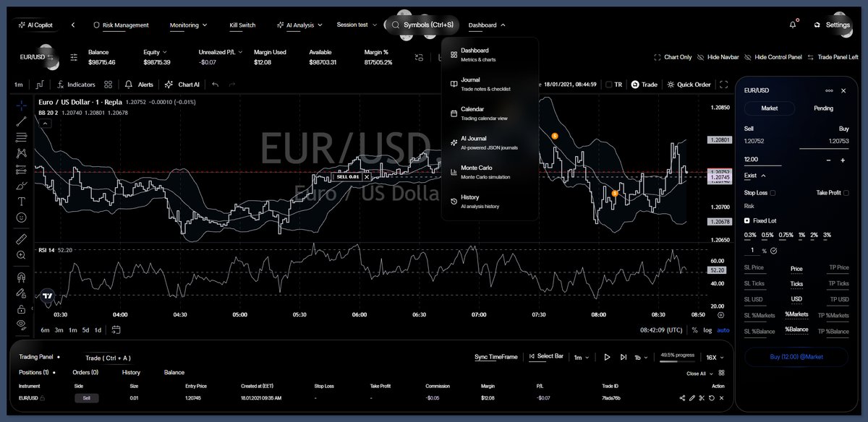Select the ruler measure tool
Viewport: 868px width, 422px height.
[22, 238]
